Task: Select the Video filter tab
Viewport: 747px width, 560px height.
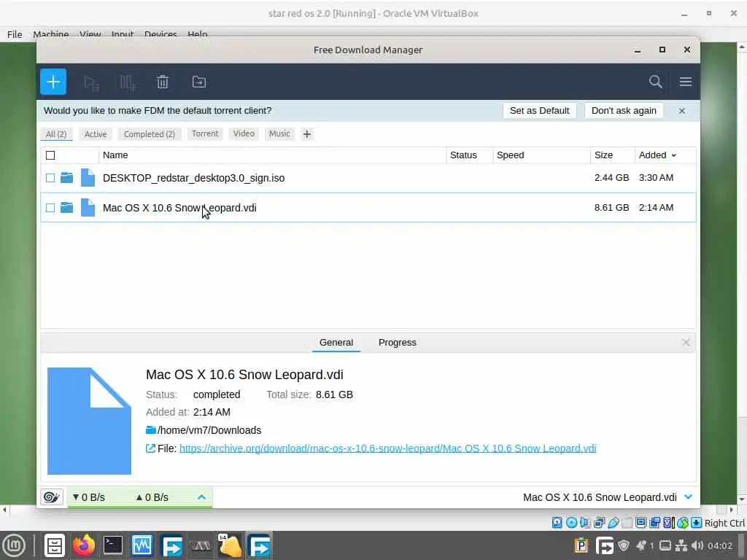Action: [x=244, y=134]
